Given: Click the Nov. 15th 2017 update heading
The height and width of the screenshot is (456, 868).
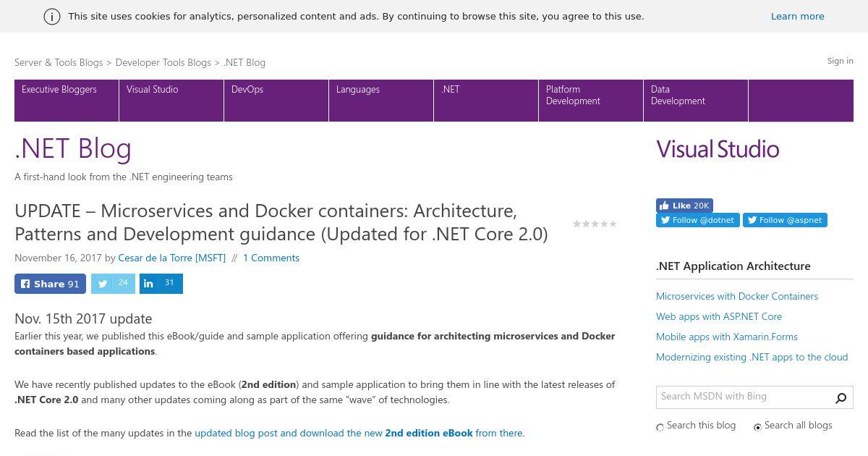Looking at the screenshot, I should pos(83,318).
